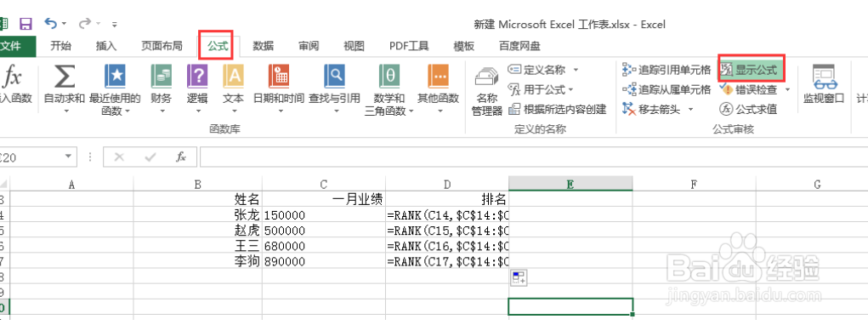This screenshot has width=868, height=325.
Task: Select the cell with 李狗
Action: click(x=197, y=261)
